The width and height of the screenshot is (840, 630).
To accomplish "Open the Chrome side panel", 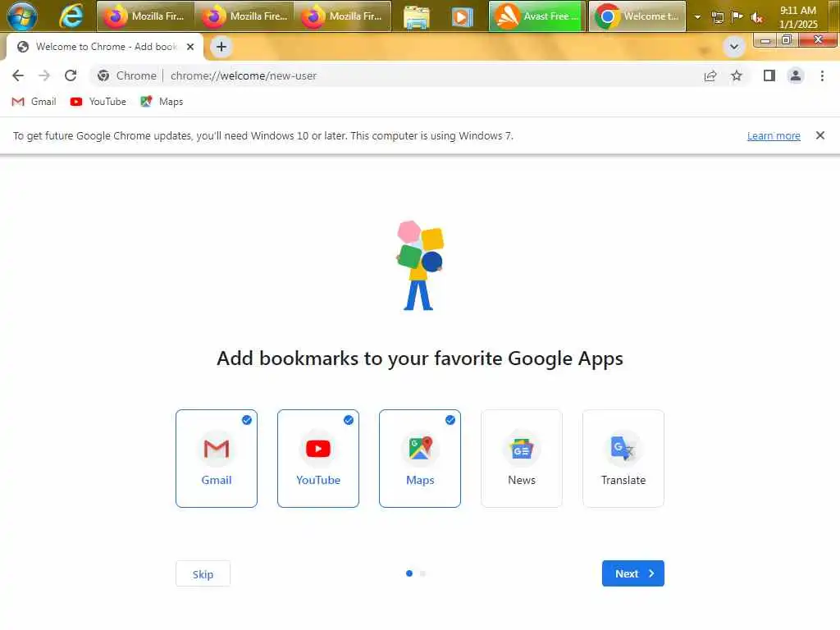I will tap(769, 75).
